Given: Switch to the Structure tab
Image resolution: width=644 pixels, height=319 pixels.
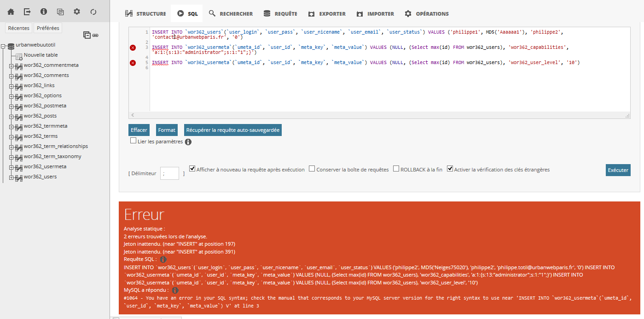Looking at the screenshot, I should [x=139, y=14].
